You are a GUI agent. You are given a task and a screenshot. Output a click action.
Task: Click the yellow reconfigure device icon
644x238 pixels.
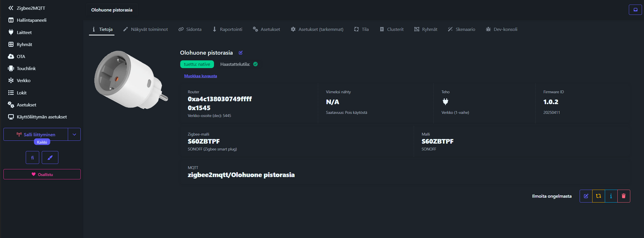pos(599,196)
